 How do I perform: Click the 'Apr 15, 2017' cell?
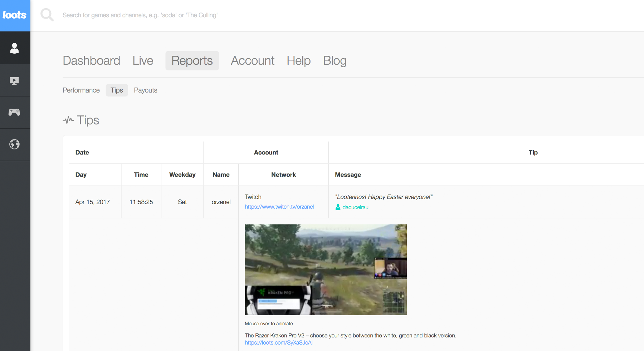coord(93,202)
